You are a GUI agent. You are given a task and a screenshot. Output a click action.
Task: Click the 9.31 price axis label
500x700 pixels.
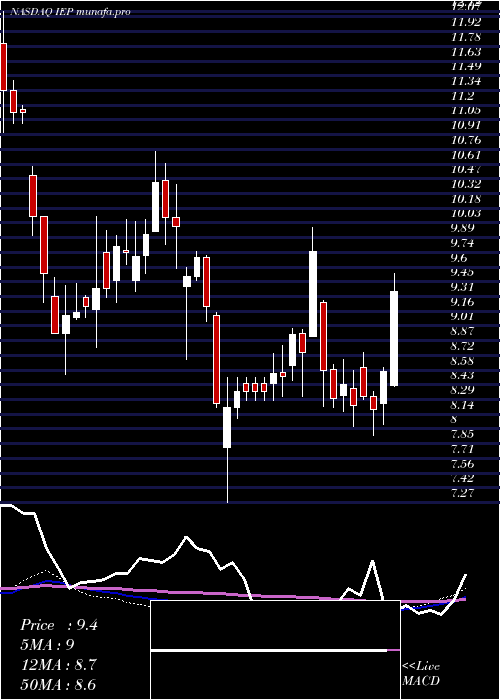462,287
